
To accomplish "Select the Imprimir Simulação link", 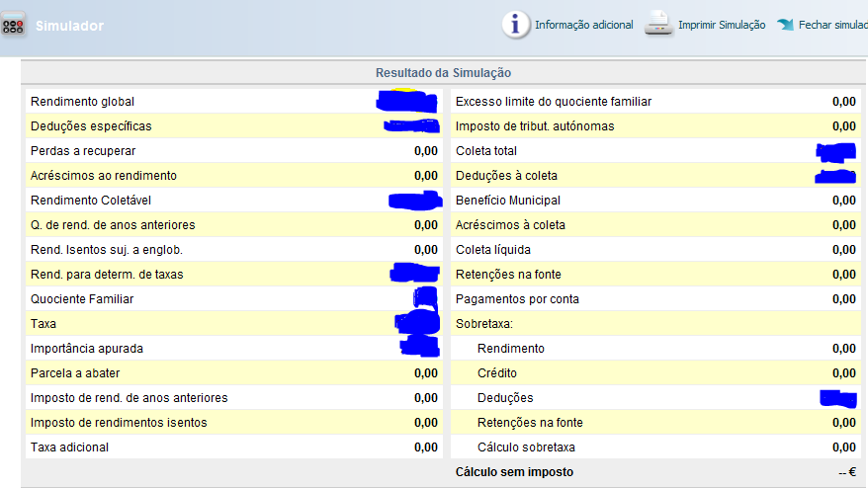I will (x=721, y=25).
